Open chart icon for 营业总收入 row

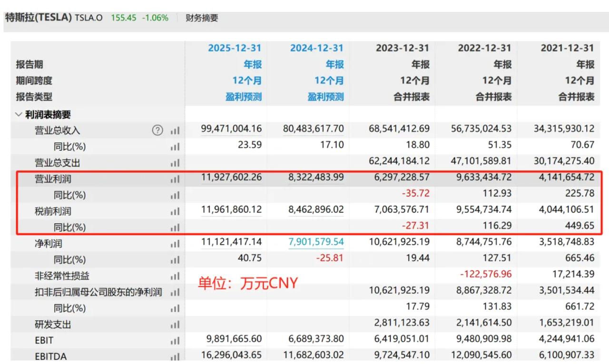click(x=175, y=130)
